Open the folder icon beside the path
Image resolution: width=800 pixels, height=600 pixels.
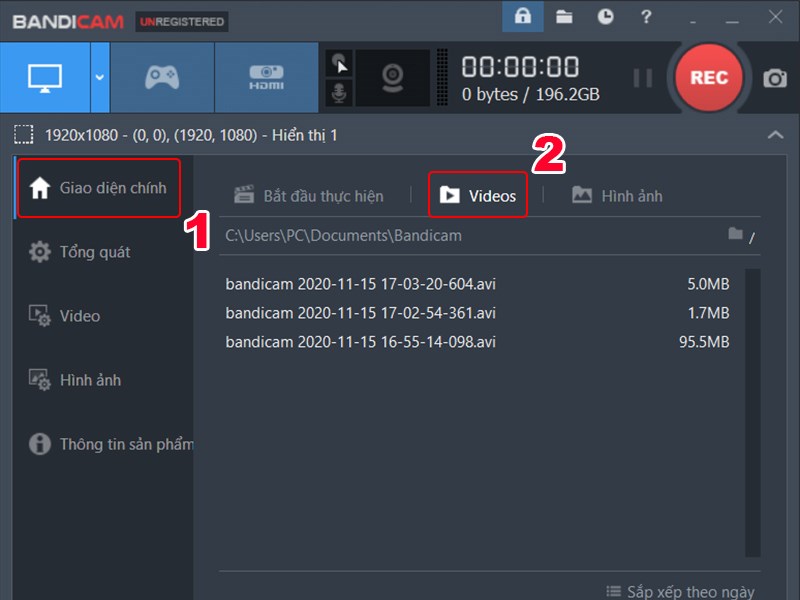click(735, 234)
